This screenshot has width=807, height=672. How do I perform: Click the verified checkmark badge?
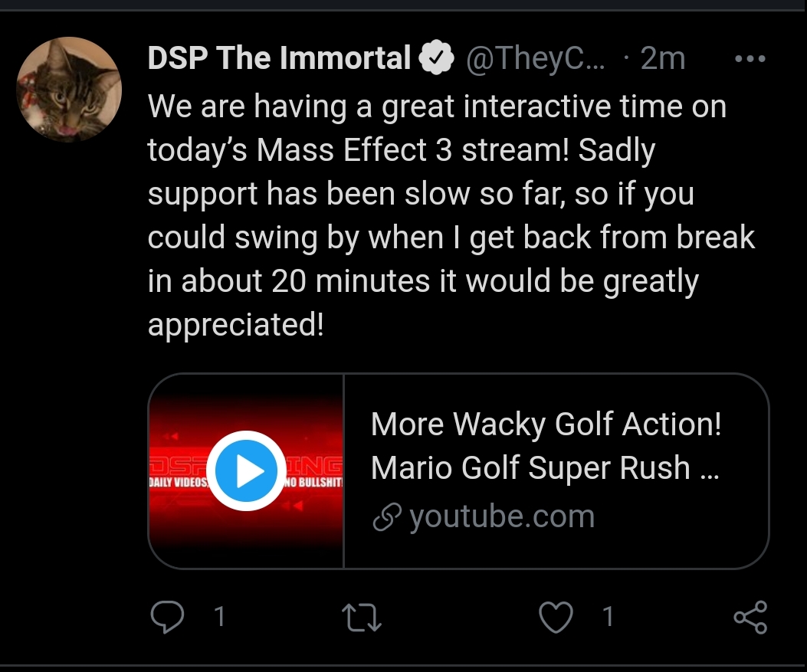(x=436, y=57)
